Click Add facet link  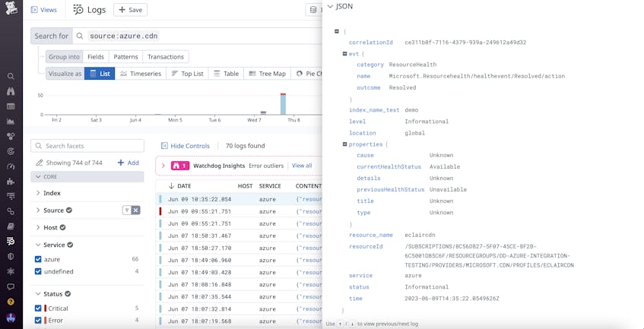click(x=128, y=163)
